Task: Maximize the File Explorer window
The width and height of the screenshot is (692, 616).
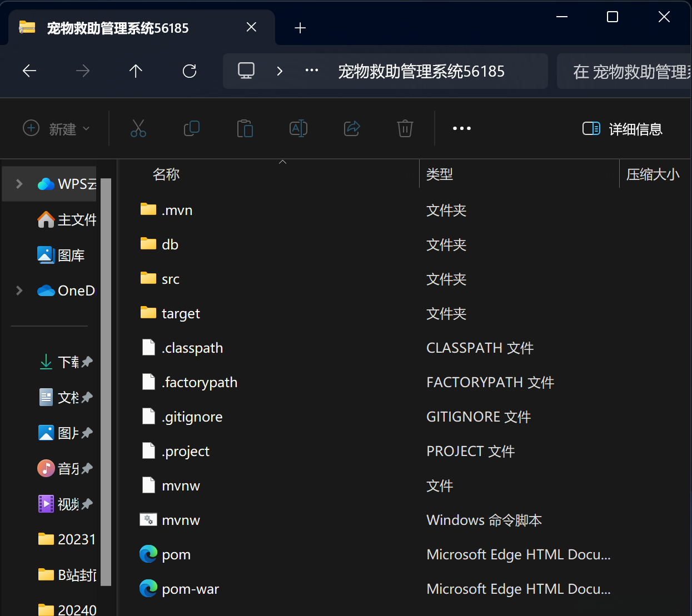Action: click(613, 17)
